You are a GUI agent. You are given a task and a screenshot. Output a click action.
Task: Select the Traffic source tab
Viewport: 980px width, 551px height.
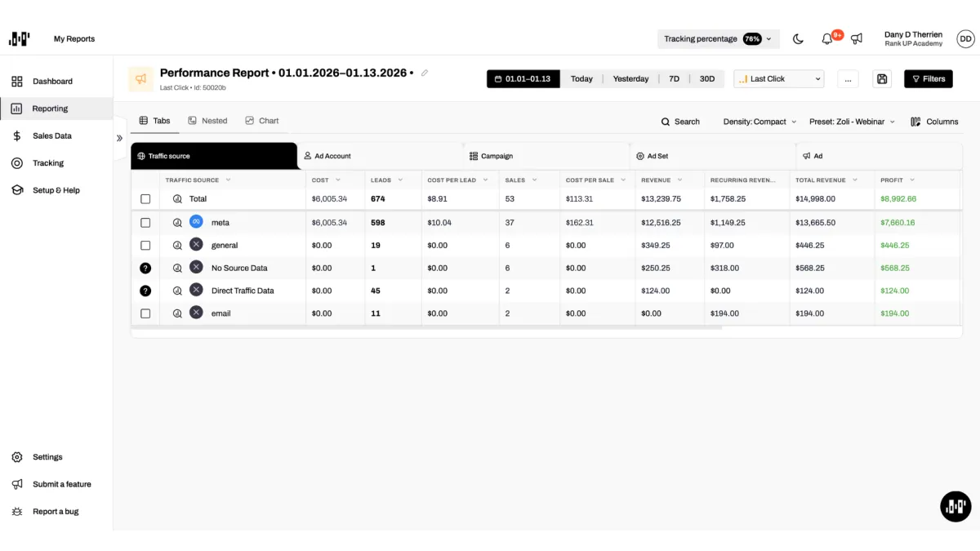click(x=214, y=156)
